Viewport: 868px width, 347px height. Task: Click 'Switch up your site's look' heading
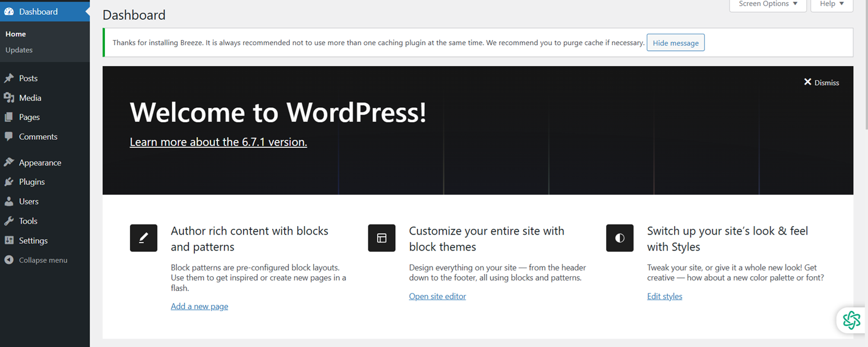(728, 239)
